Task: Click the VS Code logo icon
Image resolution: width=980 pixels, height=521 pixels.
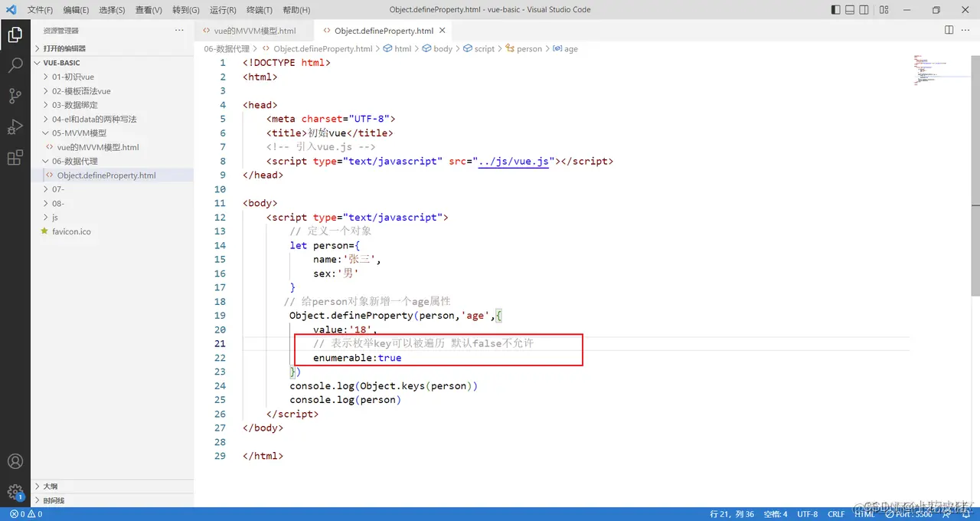Action: 11,10
